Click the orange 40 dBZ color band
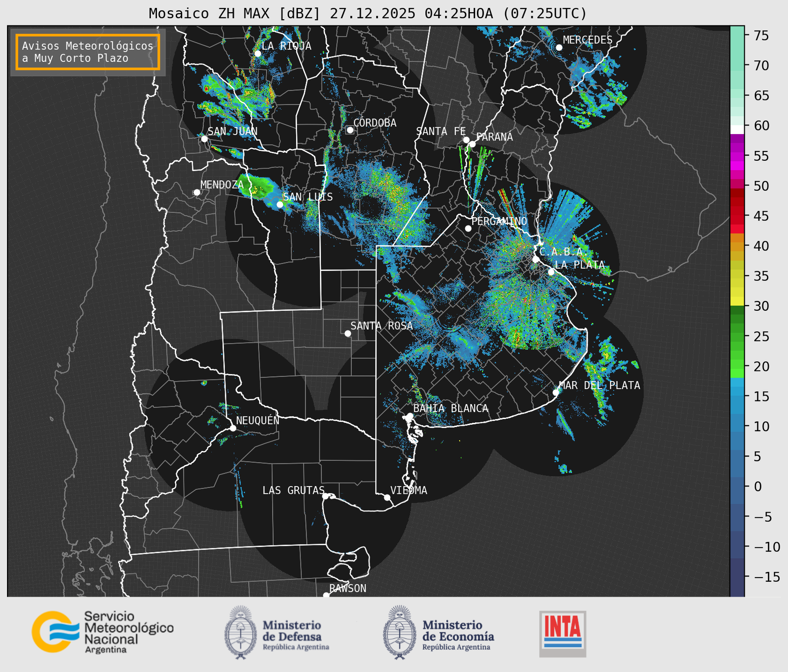The height and width of the screenshot is (672, 788). pos(737,246)
